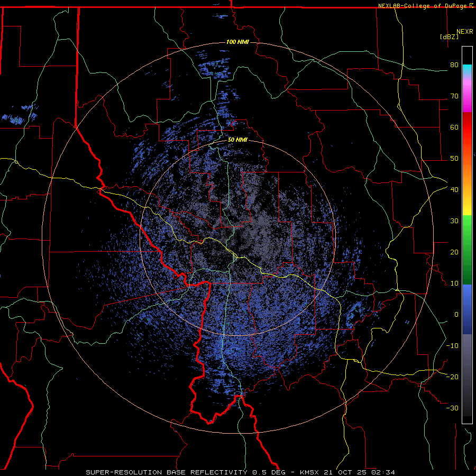Image resolution: width=476 pixels, height=476 pixels.
Task: Click the Super-Resolution Base Reflectivity caption text
Action: tap(167, 472)
